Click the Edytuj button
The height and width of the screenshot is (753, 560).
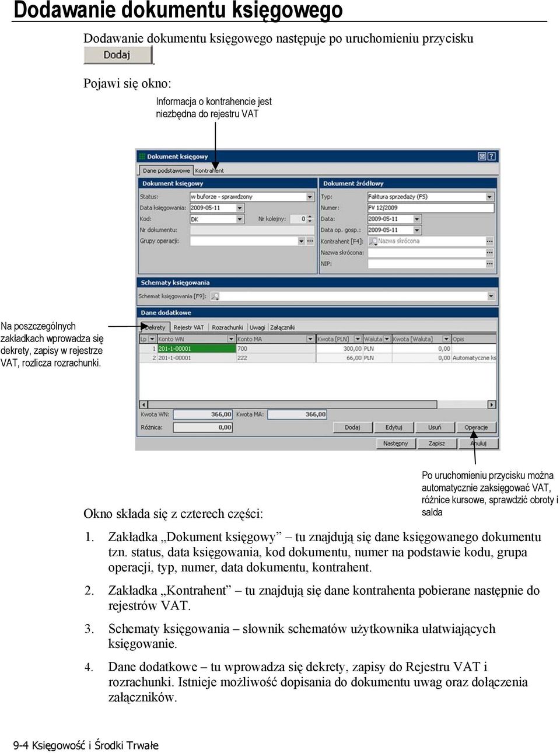pos(394,427)
